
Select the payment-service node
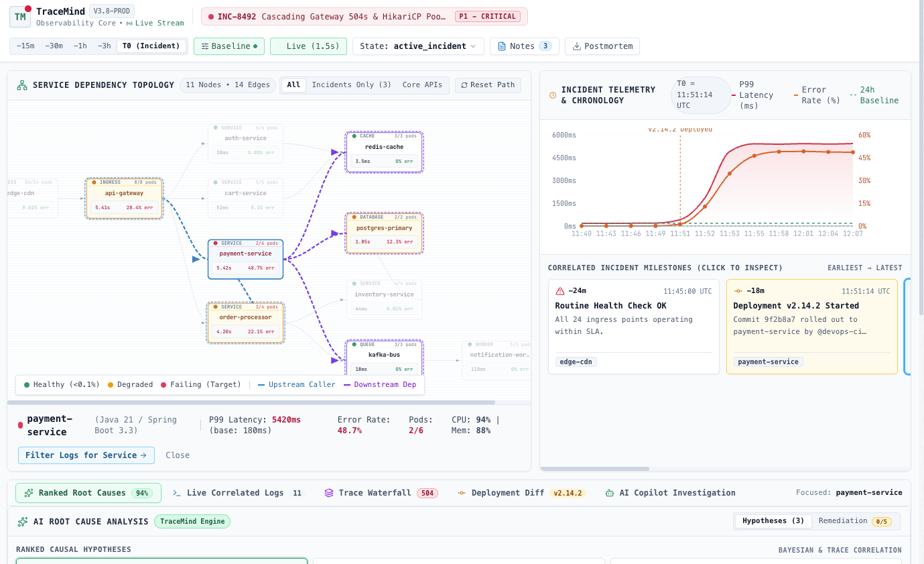(x=245, y=259)
